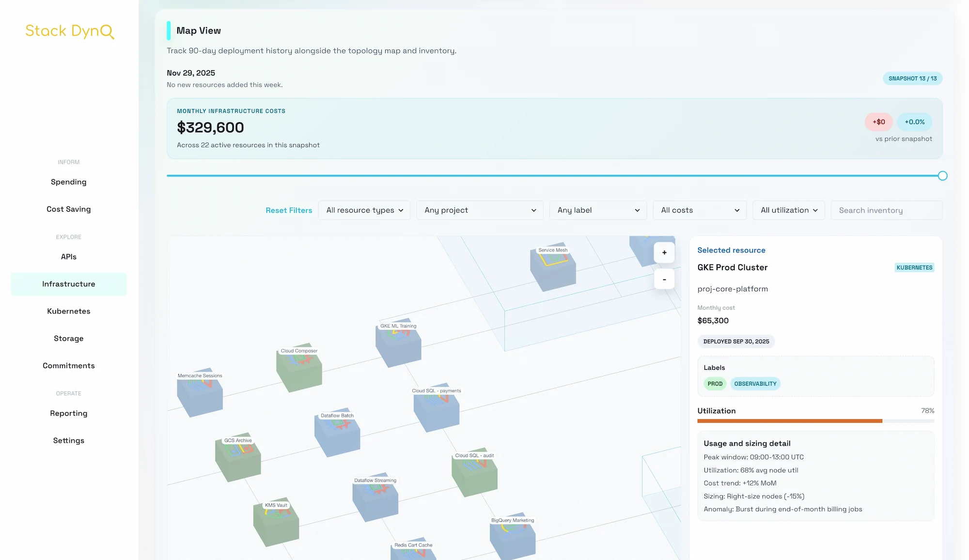Click the Reset Filters link
This screenshot has height=560, width=969.
[x=289, y=210]
